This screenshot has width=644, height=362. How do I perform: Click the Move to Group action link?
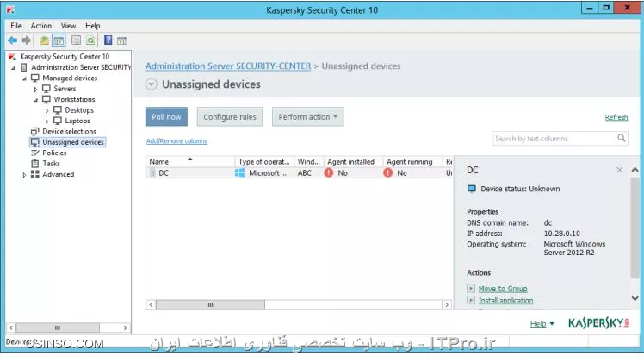503,289
